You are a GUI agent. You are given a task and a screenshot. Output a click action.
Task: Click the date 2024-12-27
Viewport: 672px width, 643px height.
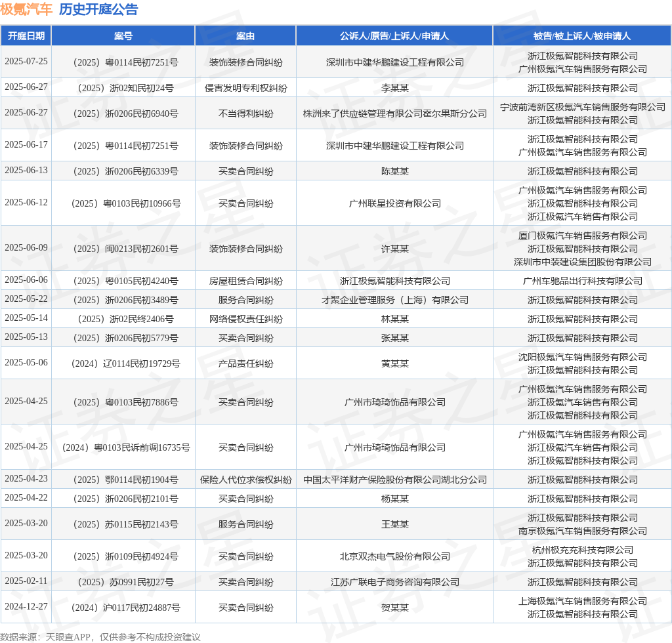click(x=26, y=607)
